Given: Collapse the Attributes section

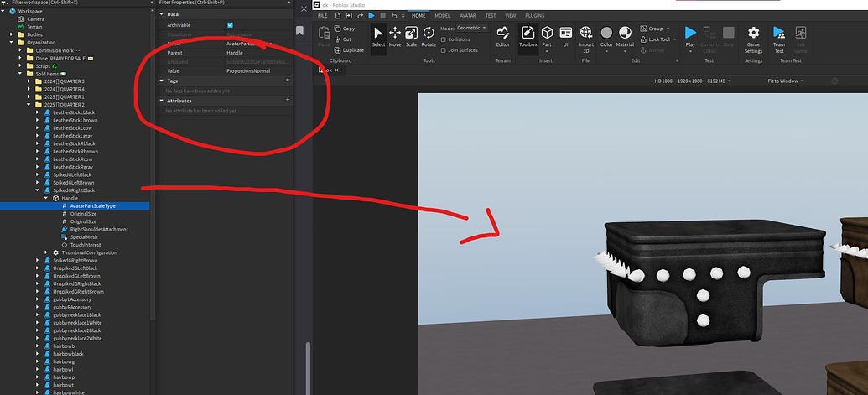Looking at the screenshot, I should pyautogui.click(x=162, y=101).
